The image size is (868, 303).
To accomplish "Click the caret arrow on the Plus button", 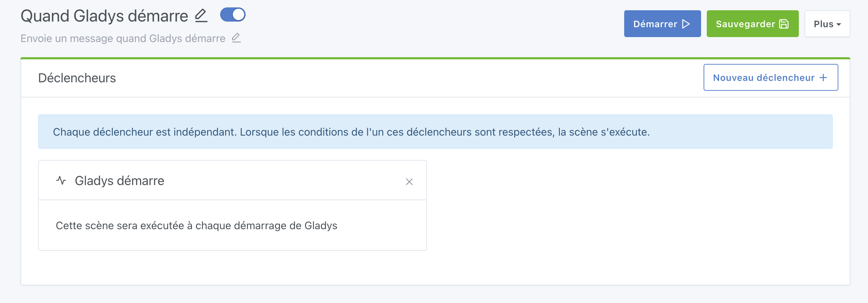I will [839, 24].
